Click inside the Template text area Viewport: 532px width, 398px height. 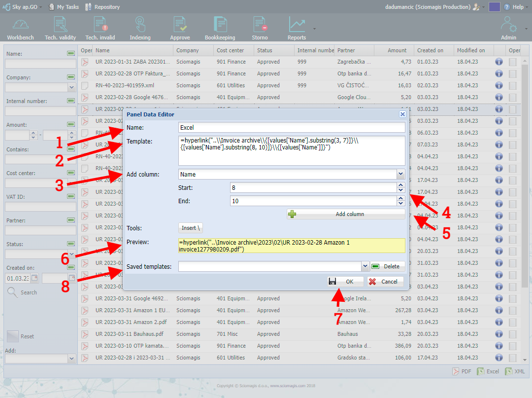click(x=292, y=151)
